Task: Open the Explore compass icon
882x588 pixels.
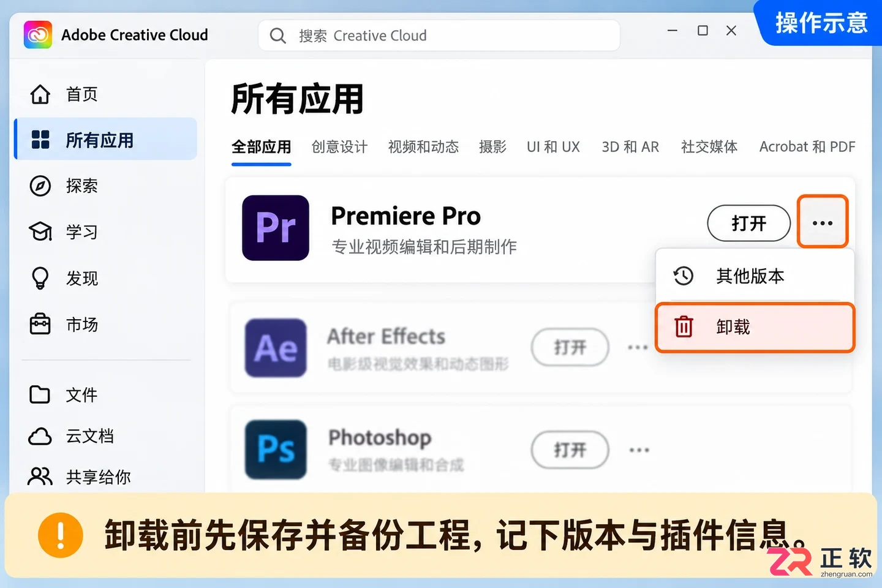Action: [x=40, y=186]
